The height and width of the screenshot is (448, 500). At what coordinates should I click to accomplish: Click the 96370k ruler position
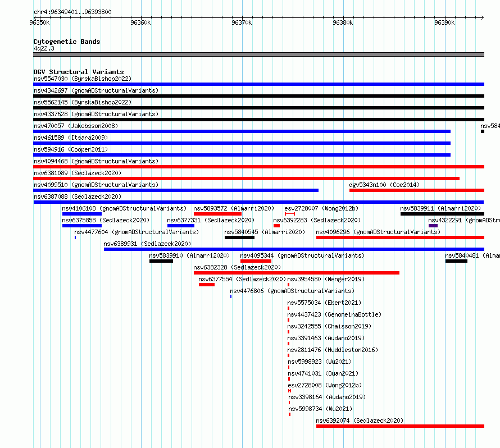[242, 22]
